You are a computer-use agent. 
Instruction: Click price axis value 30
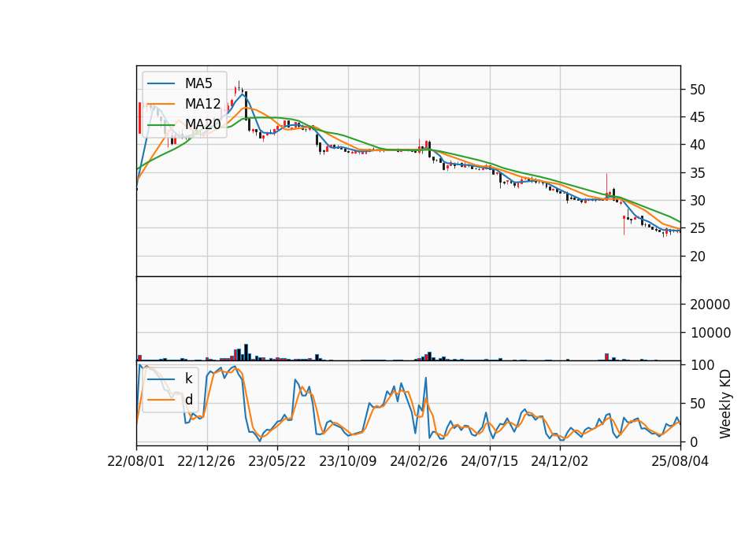[x=698, y=201]
